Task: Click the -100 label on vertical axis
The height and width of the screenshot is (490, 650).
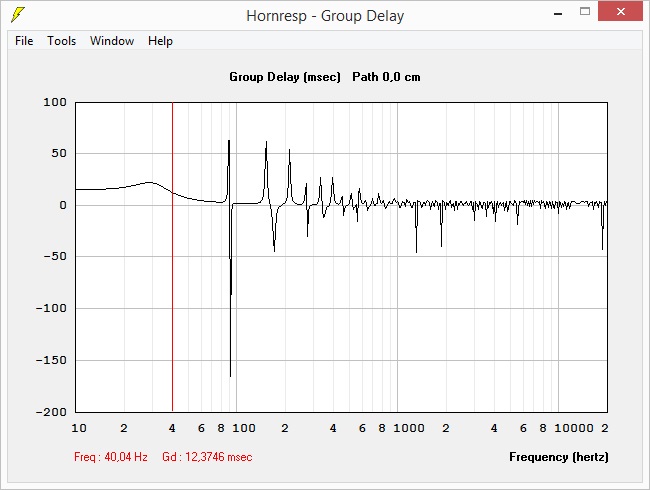Action: point(51,308)
